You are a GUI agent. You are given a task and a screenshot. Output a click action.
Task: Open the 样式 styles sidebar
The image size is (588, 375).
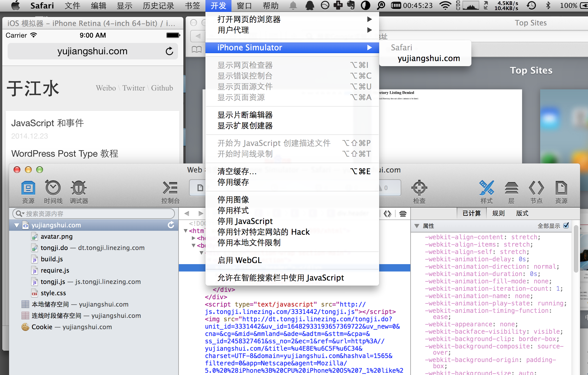pos(486,192)
